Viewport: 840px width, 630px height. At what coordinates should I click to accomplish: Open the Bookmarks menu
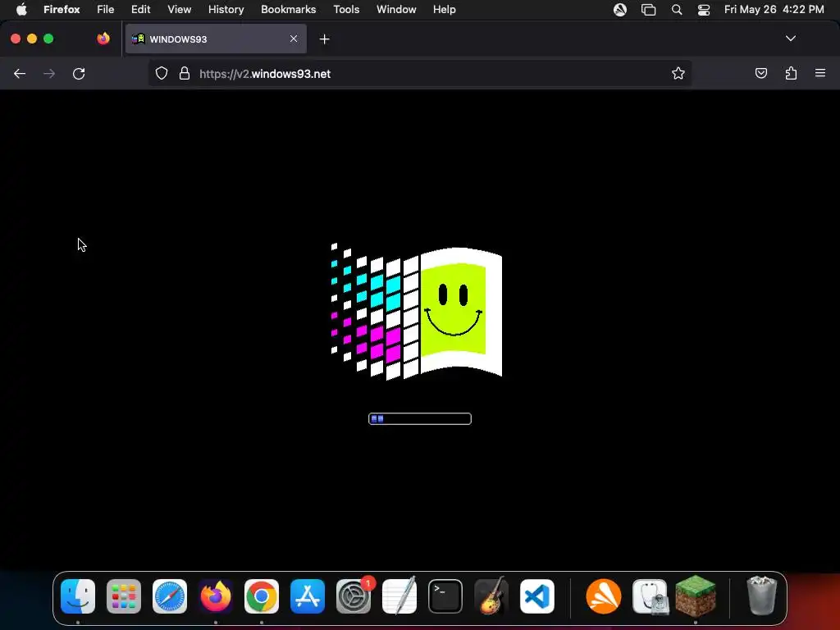coord(288,9)
